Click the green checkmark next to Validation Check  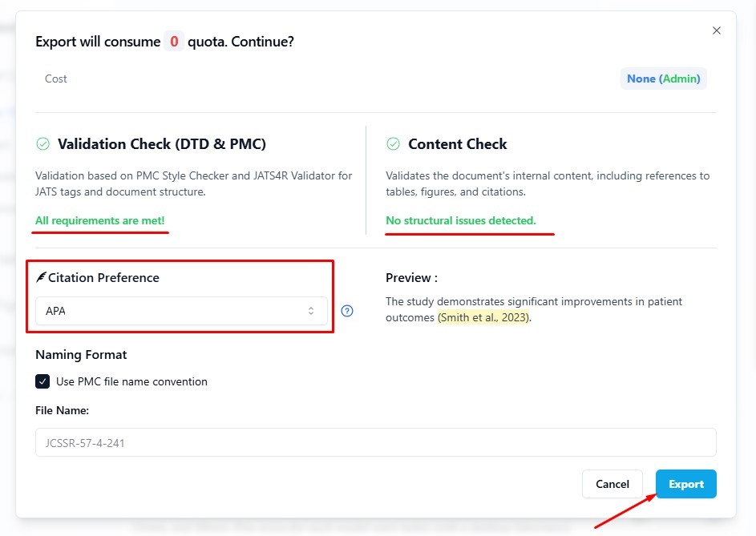pos(43,144)
